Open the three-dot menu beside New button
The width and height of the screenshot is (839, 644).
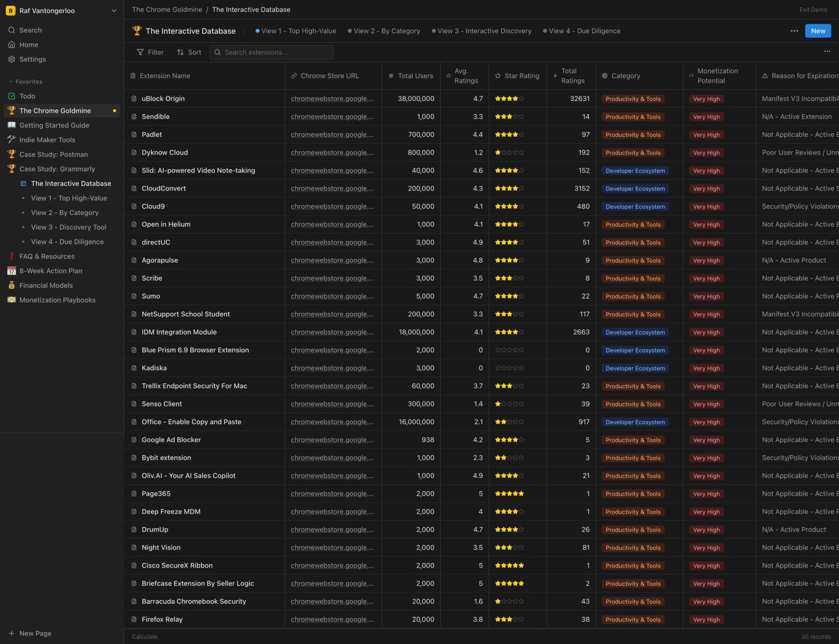pos(795,31)
